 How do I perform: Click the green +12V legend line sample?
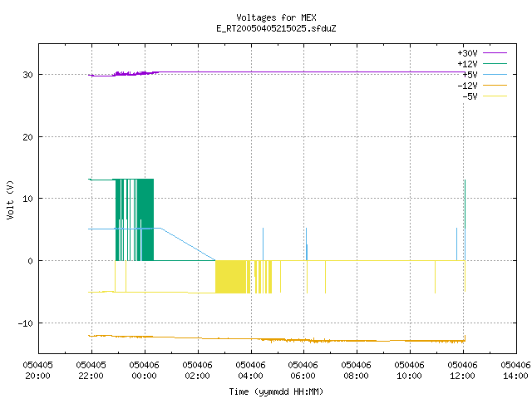tap(495, 63)
